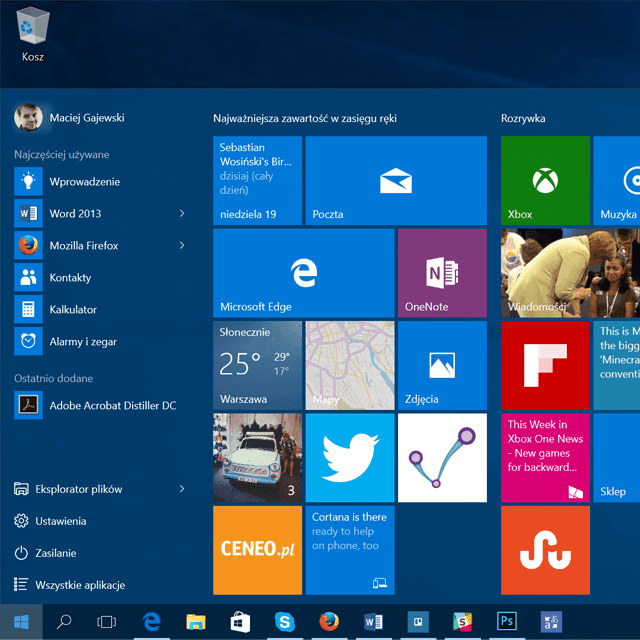Open Ustawienia settings
The image size is (640, 640).
click(x=60, y=521)
